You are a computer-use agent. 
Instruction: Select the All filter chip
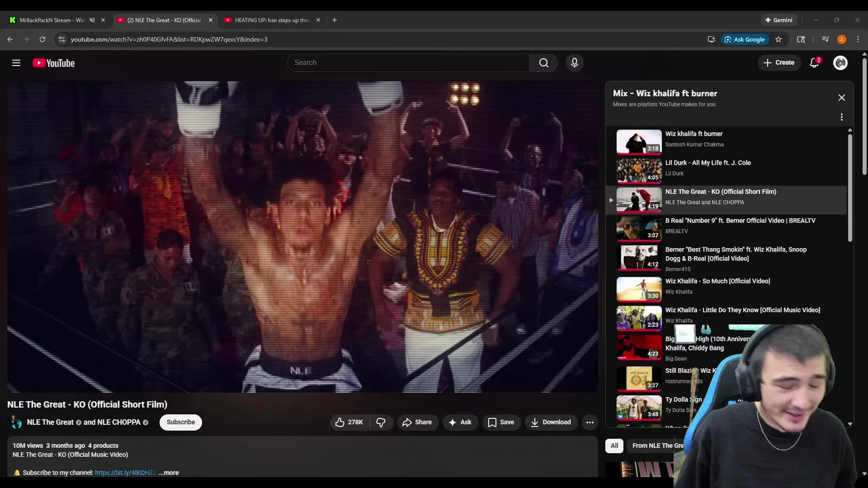(614, 445)
